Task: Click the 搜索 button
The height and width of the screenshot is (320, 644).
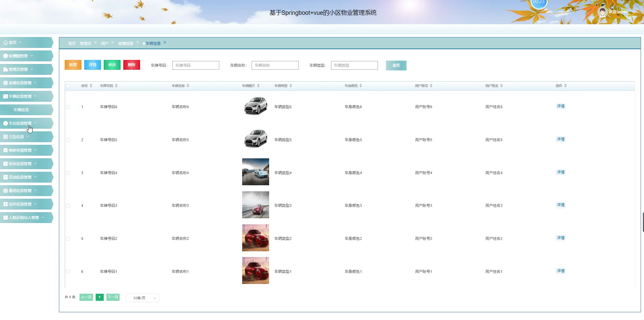Action: 396,65
